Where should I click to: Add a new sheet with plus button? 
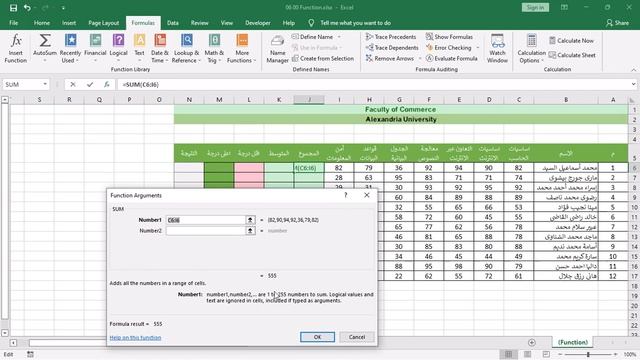(531, 342)
